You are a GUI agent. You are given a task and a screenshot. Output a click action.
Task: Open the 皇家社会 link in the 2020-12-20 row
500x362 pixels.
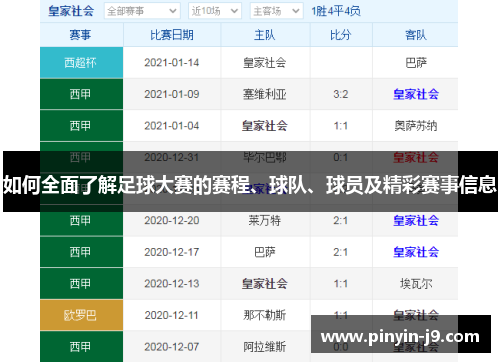pos(416,221)
